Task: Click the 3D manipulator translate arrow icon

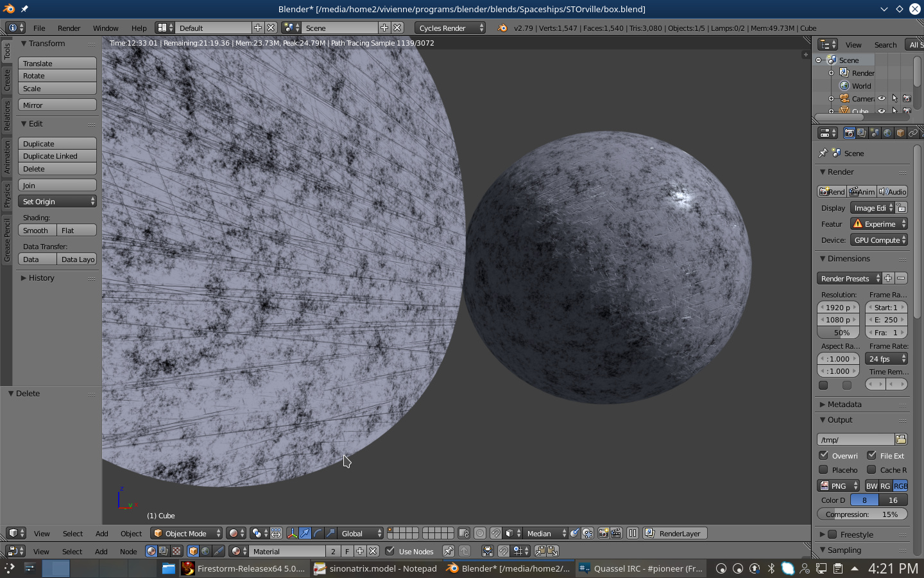Action: (305, 533)
